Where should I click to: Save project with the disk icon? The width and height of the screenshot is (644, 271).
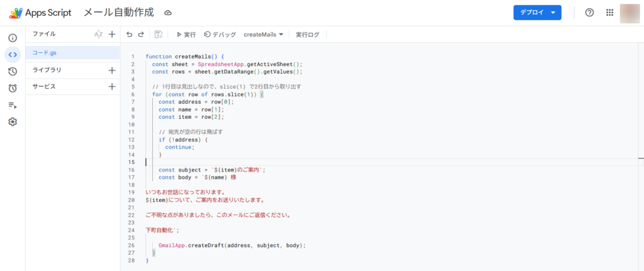pyautogui.click(x=158, y=35)
